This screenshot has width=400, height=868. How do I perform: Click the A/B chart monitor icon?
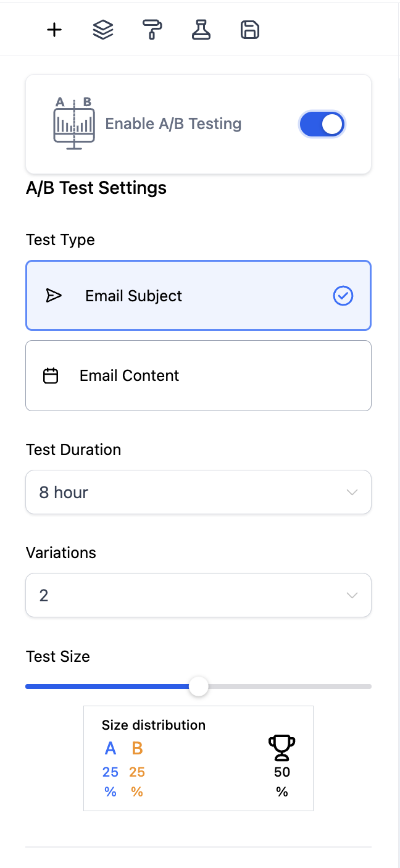73,123
